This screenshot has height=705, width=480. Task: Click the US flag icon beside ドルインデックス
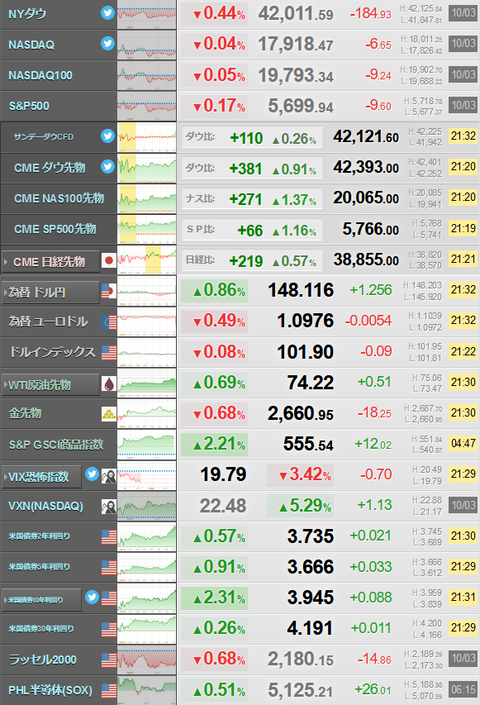click(x=109, y=352)
